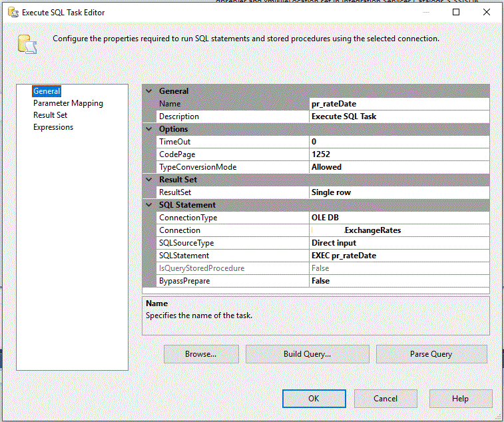
Task: Edit SQLStatement value EXEC pr_rateDate
Action: pos(399,256)
